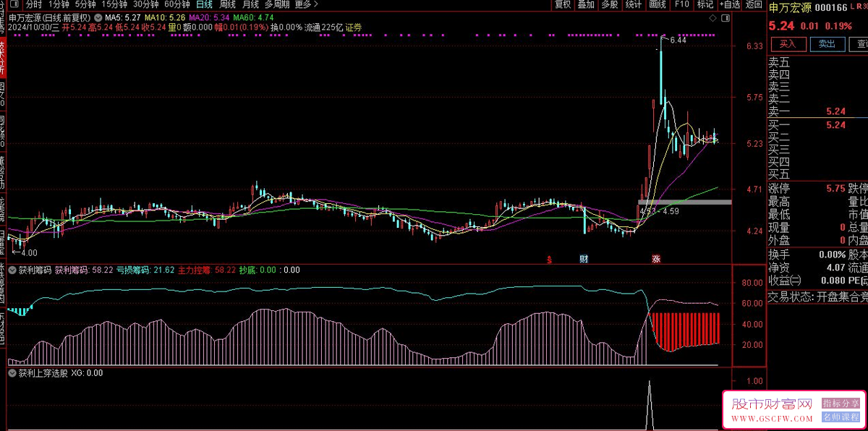Select the 60分钟 timeframe tab
This screenshot has width=868, height=431.
(176, 4)
